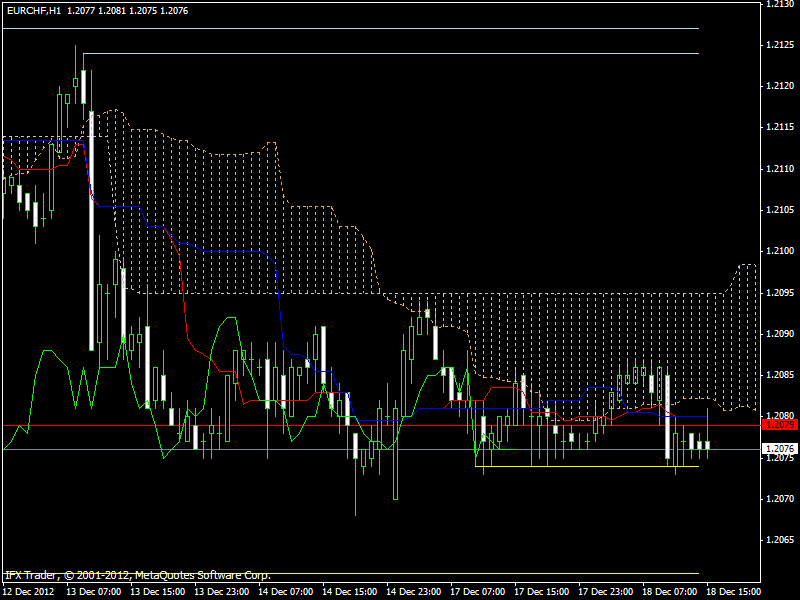
Task: Click the 1.2070 price axis label
Action: click(x=780, y=498)
